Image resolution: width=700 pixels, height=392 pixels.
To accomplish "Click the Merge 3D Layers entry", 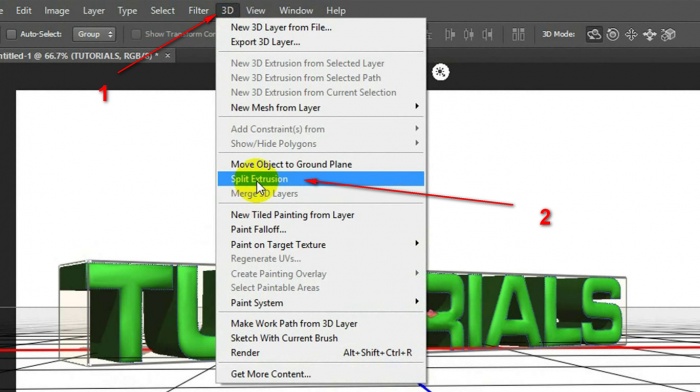I will [x=321, y=194].
